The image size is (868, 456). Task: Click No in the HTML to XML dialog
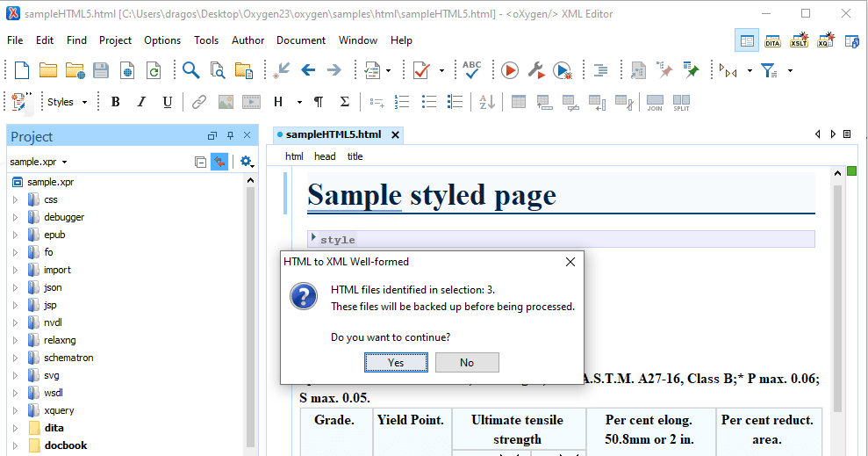[x=467, y=362]
